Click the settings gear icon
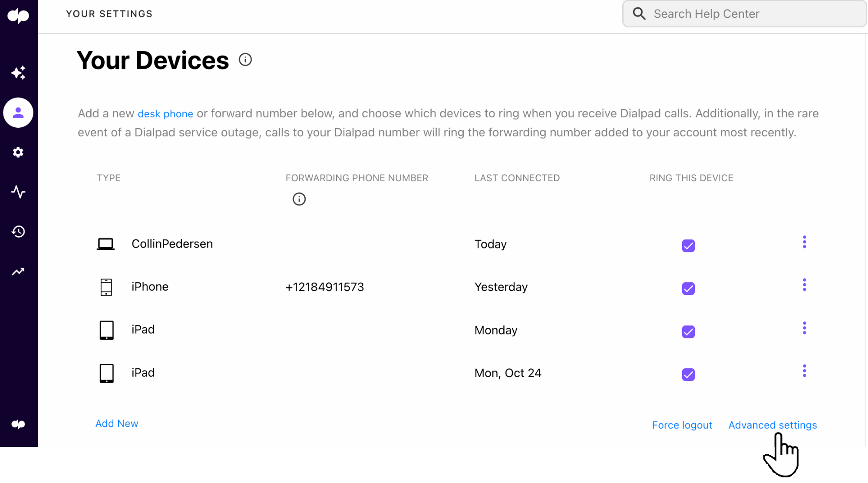868x483 pixels. pyautogui.click(x=18, y=152)
